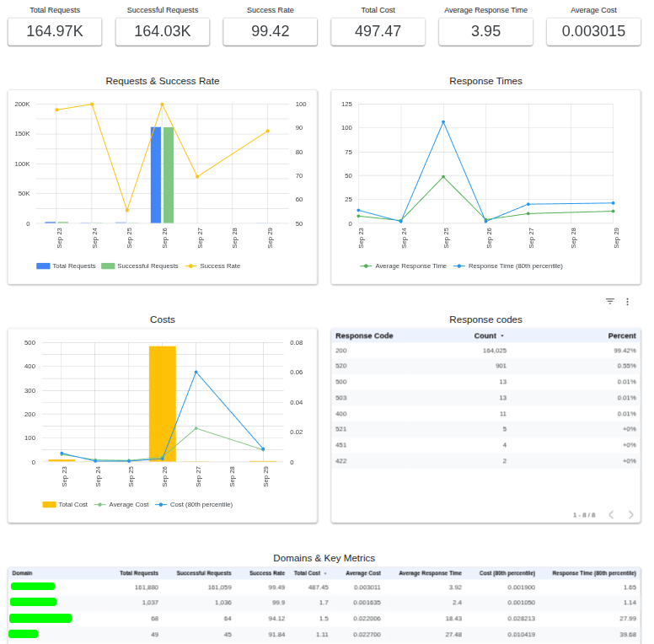Sort response codes by Percent column

(x=622, y=335)
